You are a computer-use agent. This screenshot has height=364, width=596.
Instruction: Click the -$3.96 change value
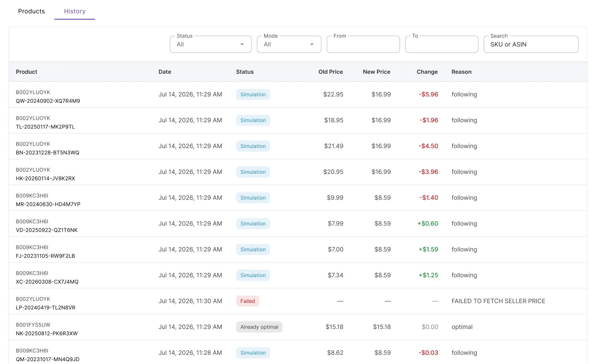(x=428, y=172)
